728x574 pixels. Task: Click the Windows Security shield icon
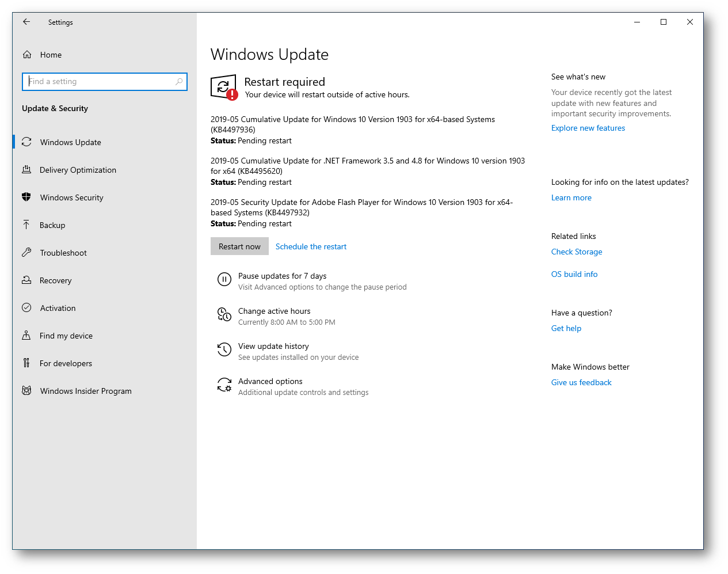point(26,197)
